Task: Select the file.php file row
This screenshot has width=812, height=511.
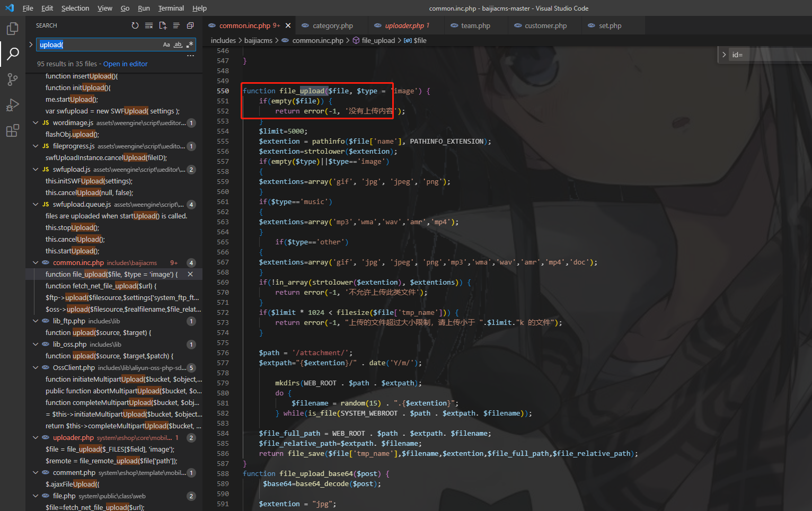Action: tap(114, 496)
